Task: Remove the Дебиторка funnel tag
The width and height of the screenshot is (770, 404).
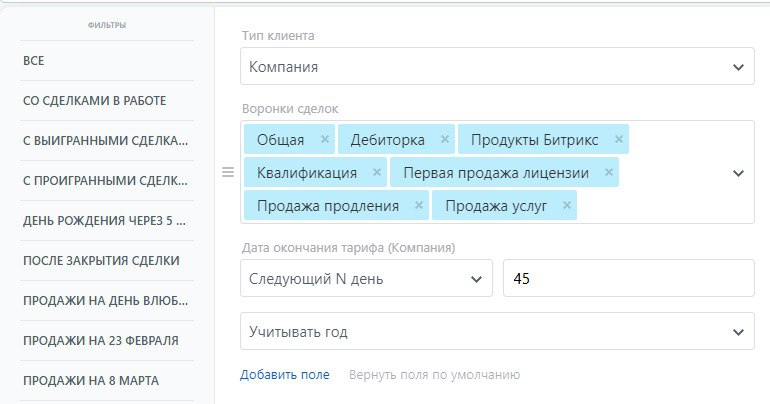Action: [x=444, y=139]
